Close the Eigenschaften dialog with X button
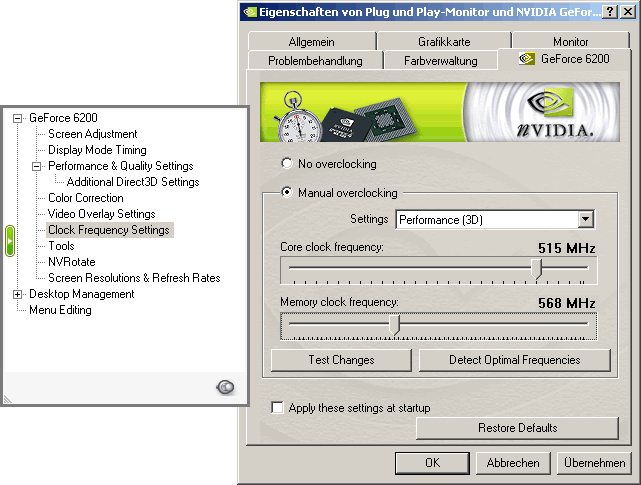The width and height of the screenshot is (641, 485). (x=628, y=12)
